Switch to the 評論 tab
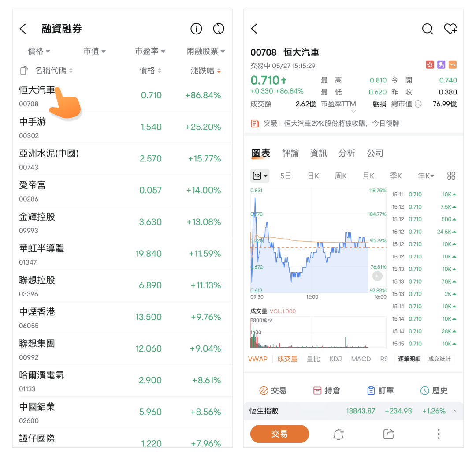Screen dimensions: 476x457 click(x=290, y=153)
